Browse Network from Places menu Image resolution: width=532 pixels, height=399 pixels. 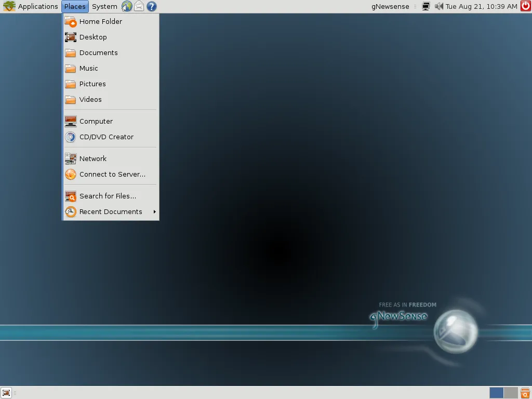click(x=110, y=158)
